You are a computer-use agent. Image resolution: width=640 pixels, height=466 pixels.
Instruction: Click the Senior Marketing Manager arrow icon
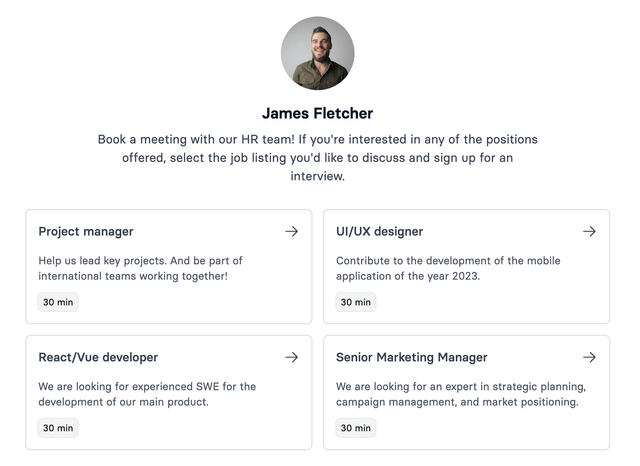tap(589, 357)
